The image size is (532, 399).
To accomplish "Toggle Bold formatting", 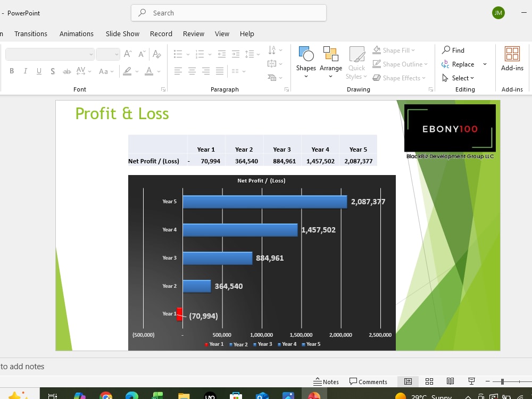I will click(x=12, y=71).
